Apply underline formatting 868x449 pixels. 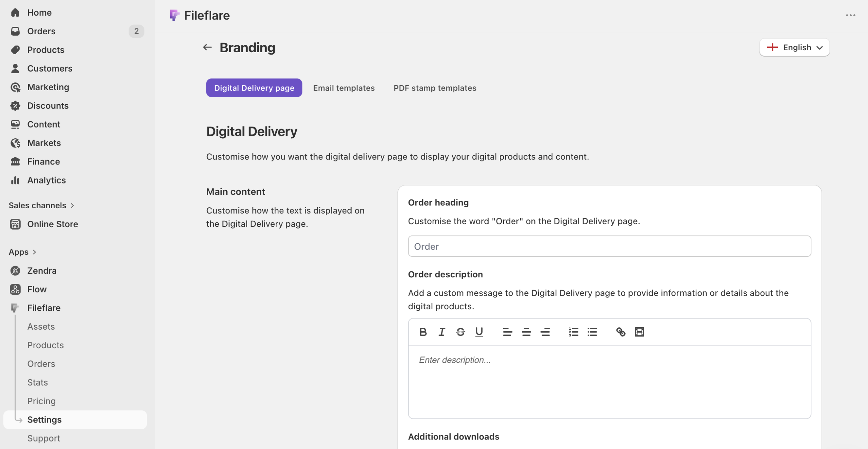point(479,332)
